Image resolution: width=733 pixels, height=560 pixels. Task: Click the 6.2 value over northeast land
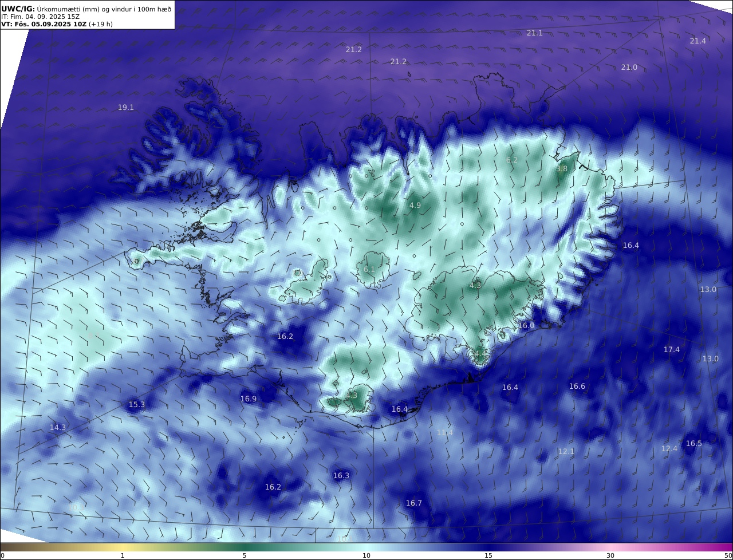coord(512,160)
